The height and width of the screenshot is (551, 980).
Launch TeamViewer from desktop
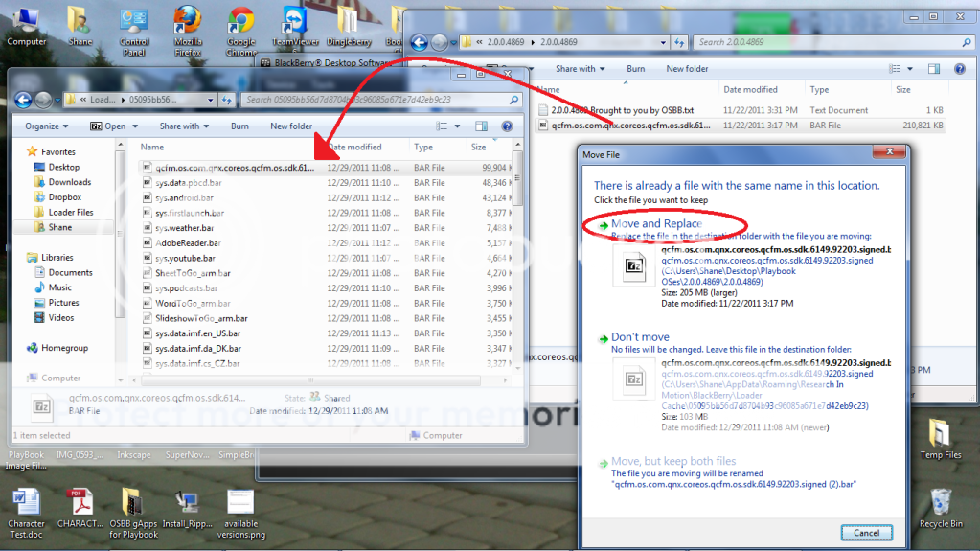click(294, 26)
